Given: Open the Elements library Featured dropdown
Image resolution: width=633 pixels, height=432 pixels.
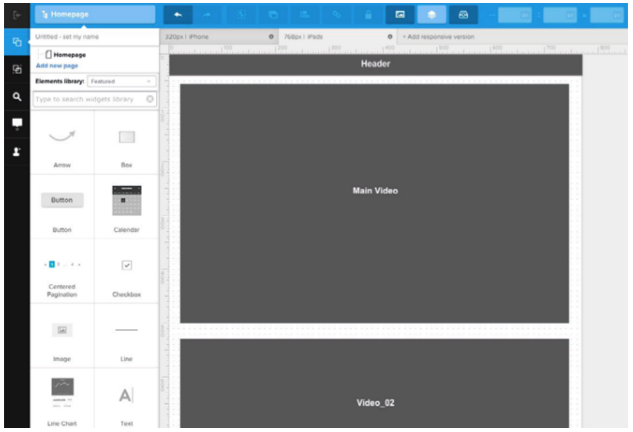Looking at the screenshot, I should pos(122,81).
